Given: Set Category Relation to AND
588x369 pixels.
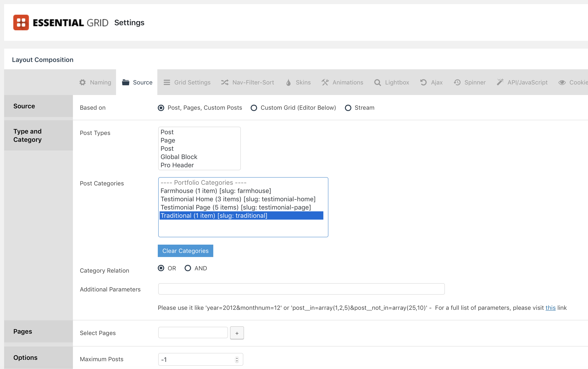Looking at the screenshot, I should (188, 268).
